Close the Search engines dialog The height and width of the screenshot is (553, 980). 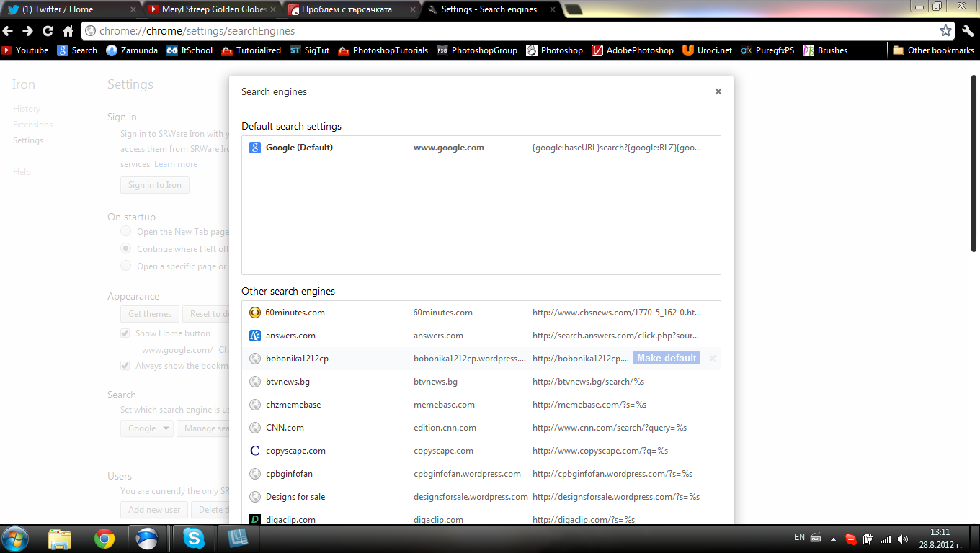pyautogui.click(x=718, y=91)
